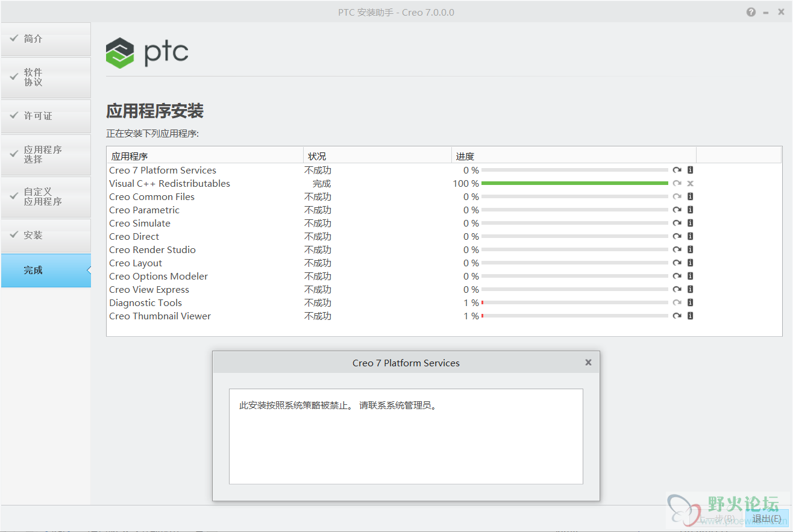Select the Creo Thumbnail Viewer row name
Image resolution: width=793 pixels, height=532 pixels.
160,316
